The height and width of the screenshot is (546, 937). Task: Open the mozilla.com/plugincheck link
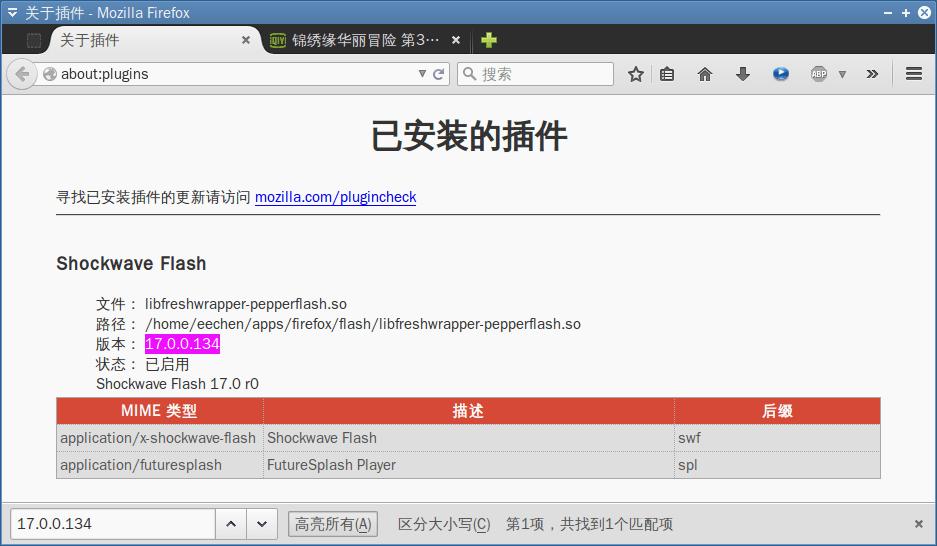tap(336, 197)
